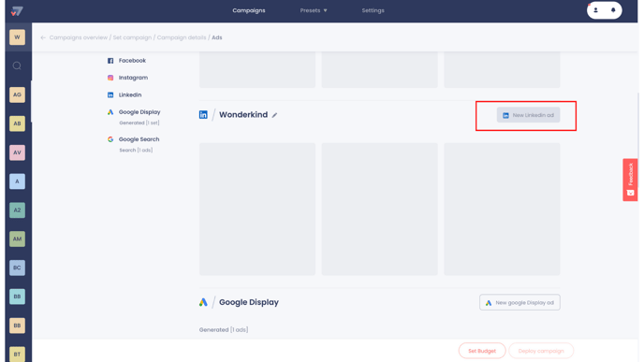The image size is (644, 362).
Task: Open the W workspace avatar
Action: [x=17, y=37]
